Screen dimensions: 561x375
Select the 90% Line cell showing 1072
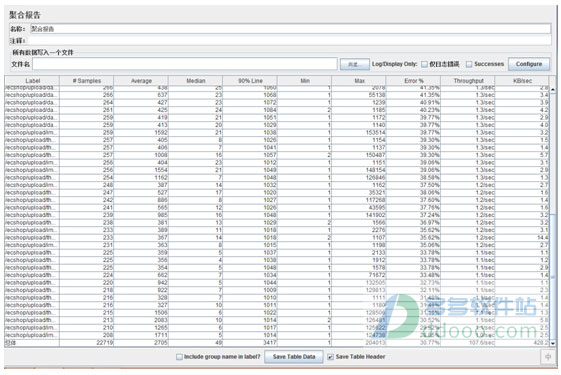250,102
